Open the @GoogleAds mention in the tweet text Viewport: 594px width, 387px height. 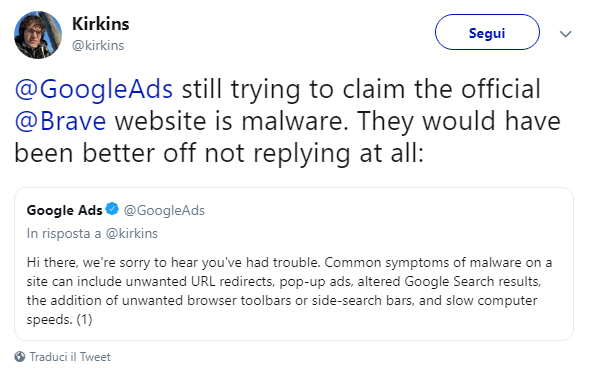(94, 89)
